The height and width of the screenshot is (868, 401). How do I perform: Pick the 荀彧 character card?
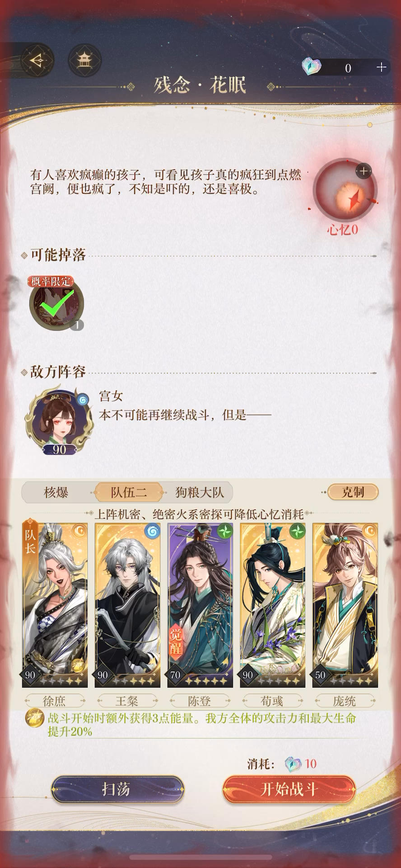(273, 605)
